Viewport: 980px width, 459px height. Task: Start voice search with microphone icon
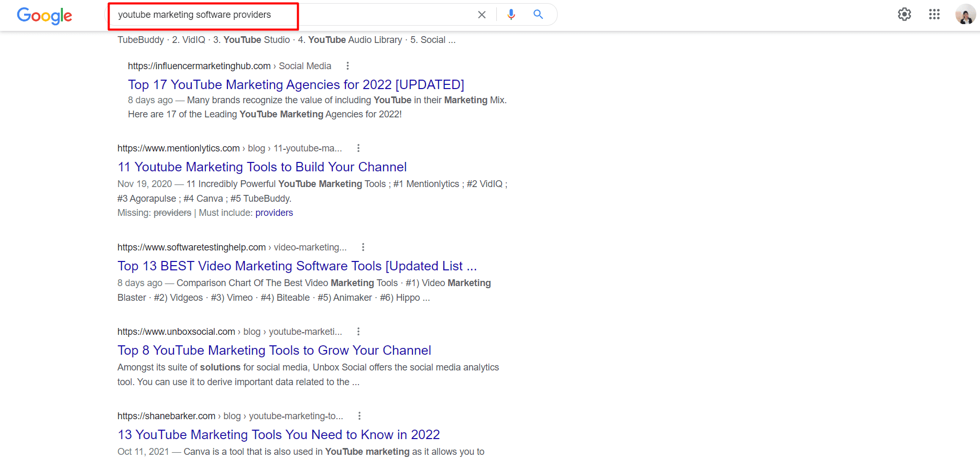511,15
